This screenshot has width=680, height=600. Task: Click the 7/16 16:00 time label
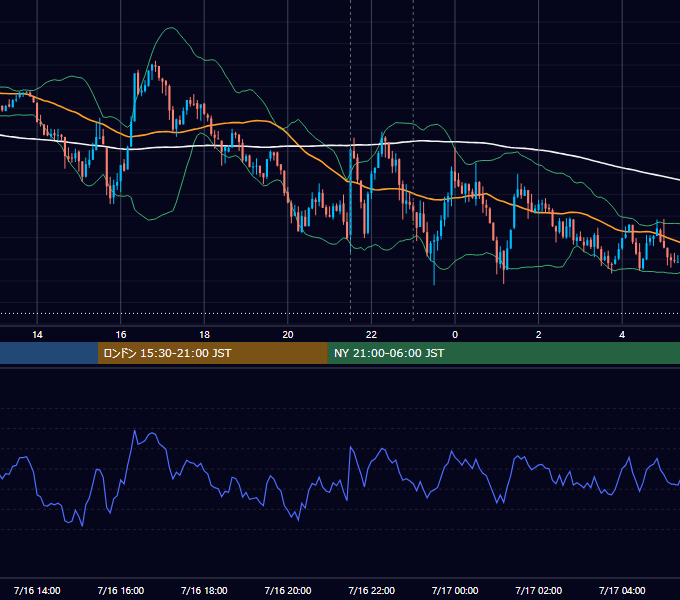[121, 590]
